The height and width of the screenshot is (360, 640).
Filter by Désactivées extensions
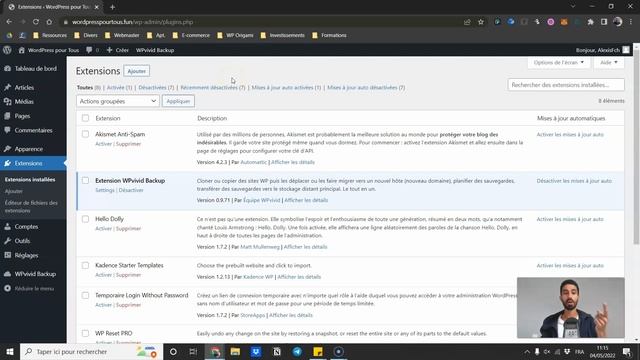(156, 87)
